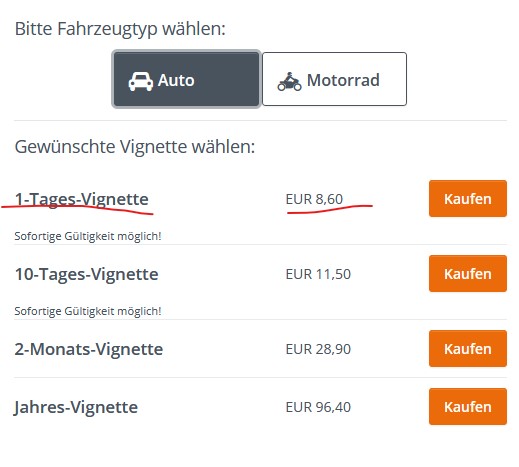519x467 pixels.
Task: Select the Auto vehicle type label
Action: (176, 80)
